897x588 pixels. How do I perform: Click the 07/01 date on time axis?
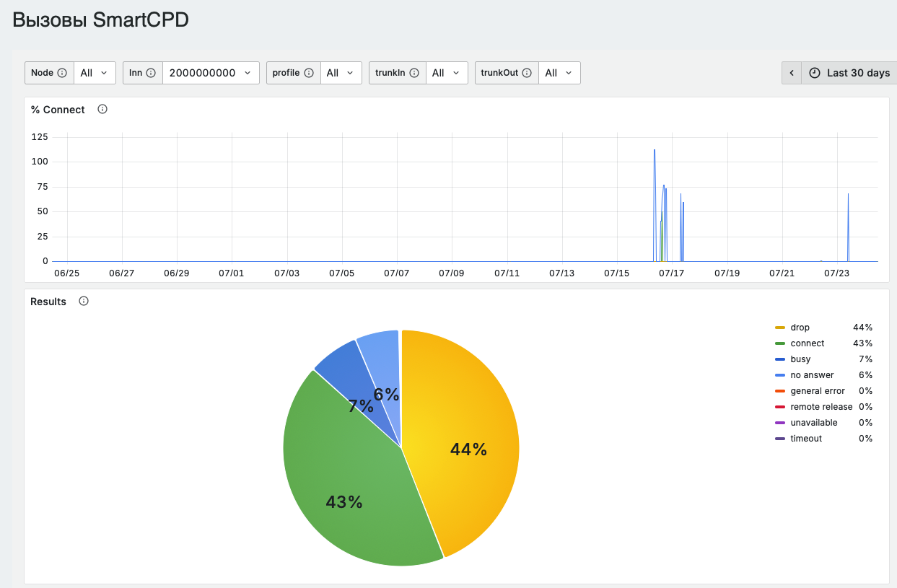[x=232, y=273]
